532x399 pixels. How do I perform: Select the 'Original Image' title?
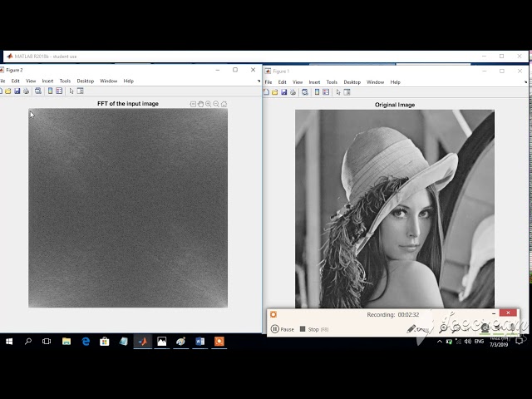[x=395, y=105]
